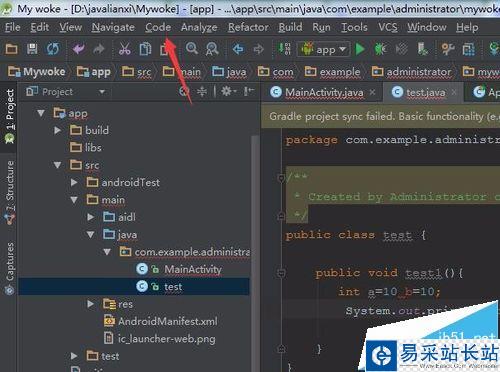Open the Edit menu
The width and height of the screenshot is (500, 372).
39,27
